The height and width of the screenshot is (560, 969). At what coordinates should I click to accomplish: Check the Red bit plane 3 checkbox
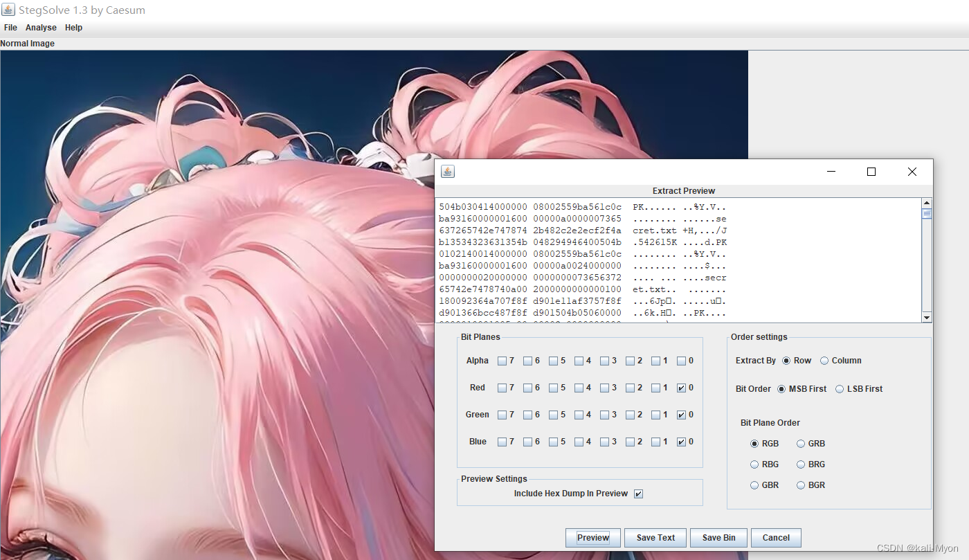pos(604,388)
